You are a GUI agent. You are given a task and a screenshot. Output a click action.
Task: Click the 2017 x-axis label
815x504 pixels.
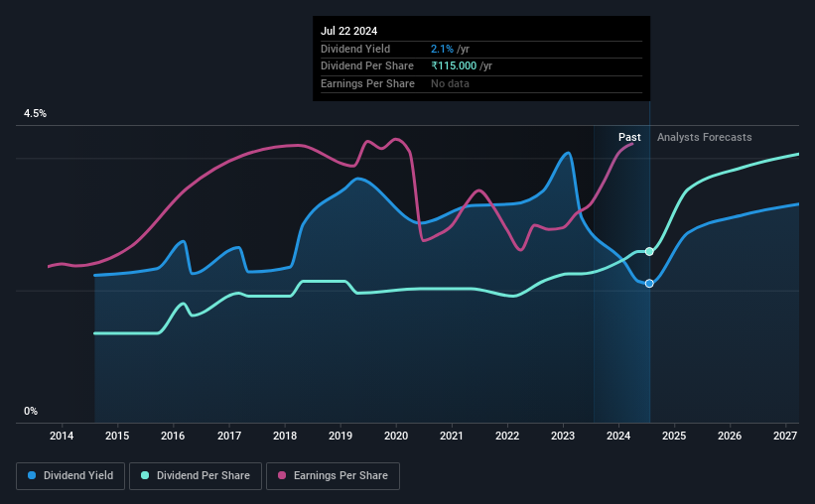[x=228, y=436]
